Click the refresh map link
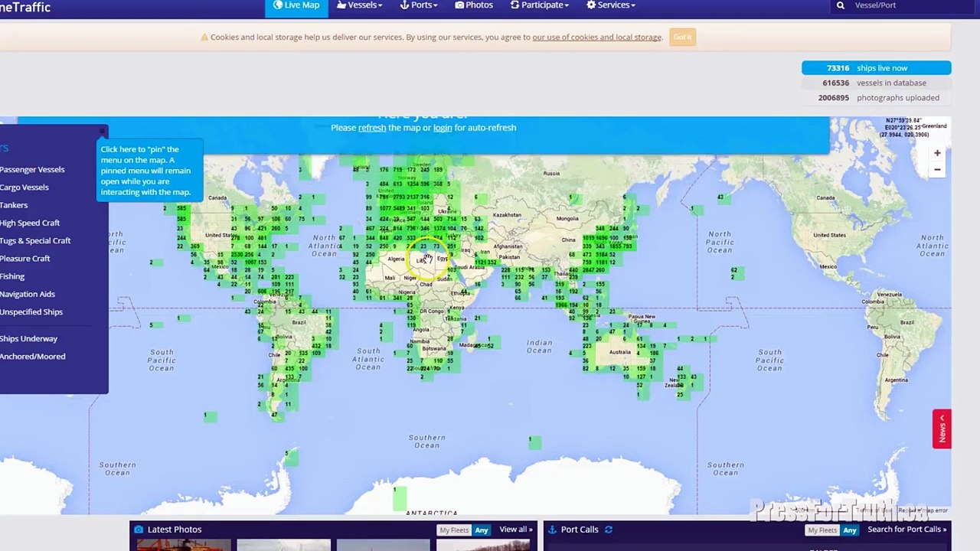Viewport: 980px width, 551px height. click(372, 128)
